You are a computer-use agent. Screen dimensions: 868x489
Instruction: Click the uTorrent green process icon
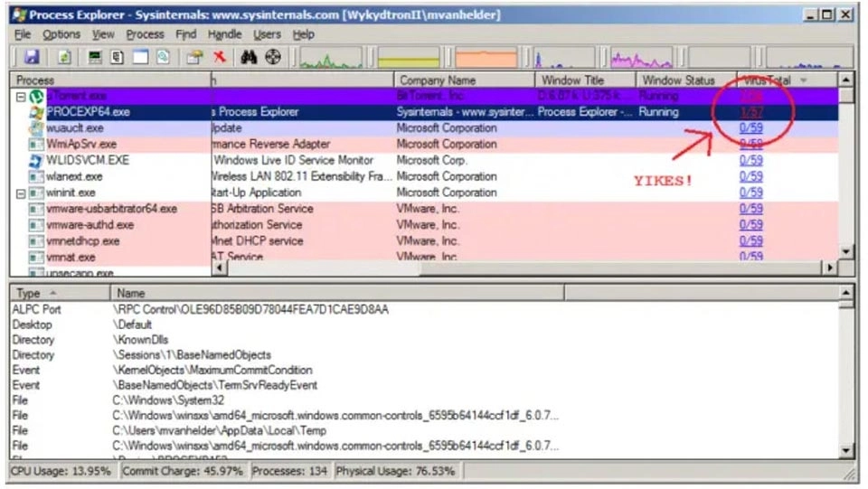pyautogui.click(x=36, y=96)
